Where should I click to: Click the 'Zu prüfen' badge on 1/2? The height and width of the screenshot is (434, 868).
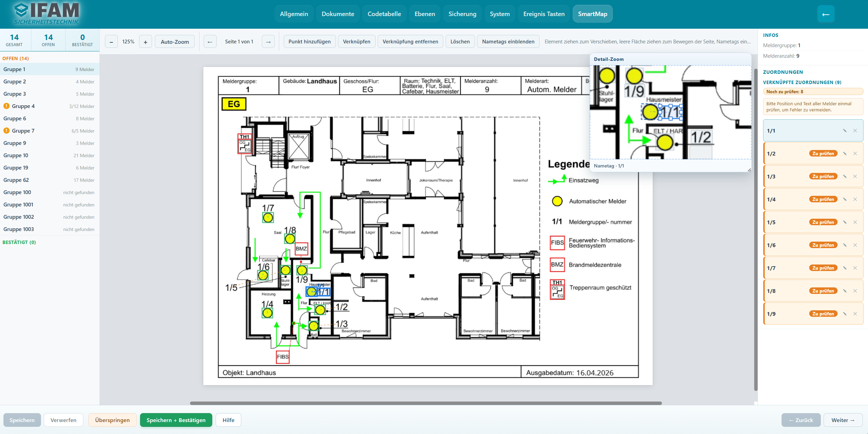point(823,153)
